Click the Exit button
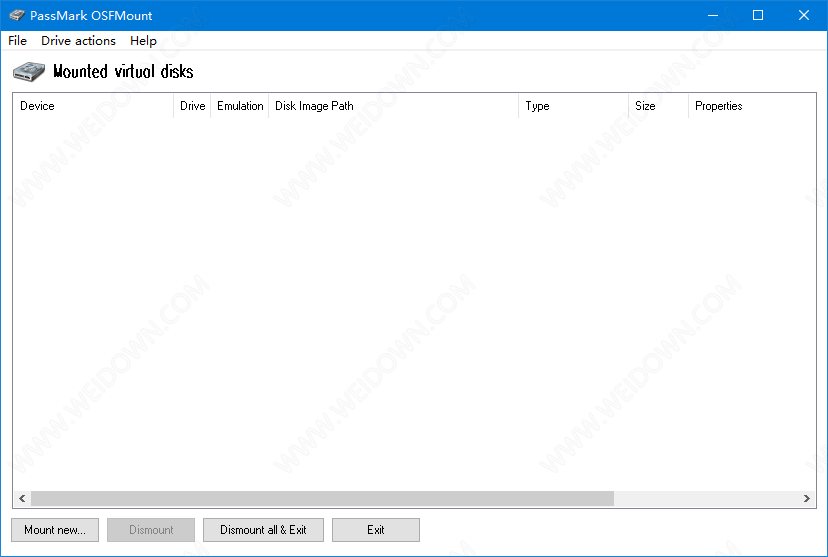The image size is (828, 557). 375,530
